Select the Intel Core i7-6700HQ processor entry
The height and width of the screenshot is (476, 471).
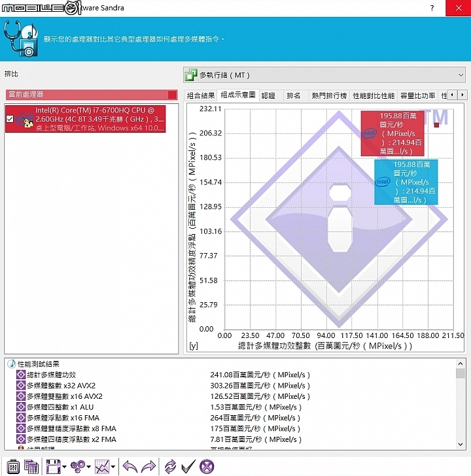click(85, 119)
